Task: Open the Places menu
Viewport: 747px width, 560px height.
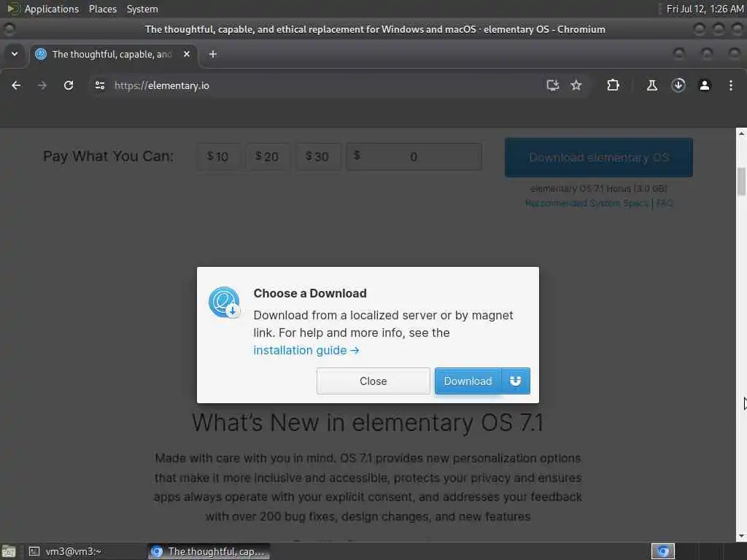Action: coord(103,9)
